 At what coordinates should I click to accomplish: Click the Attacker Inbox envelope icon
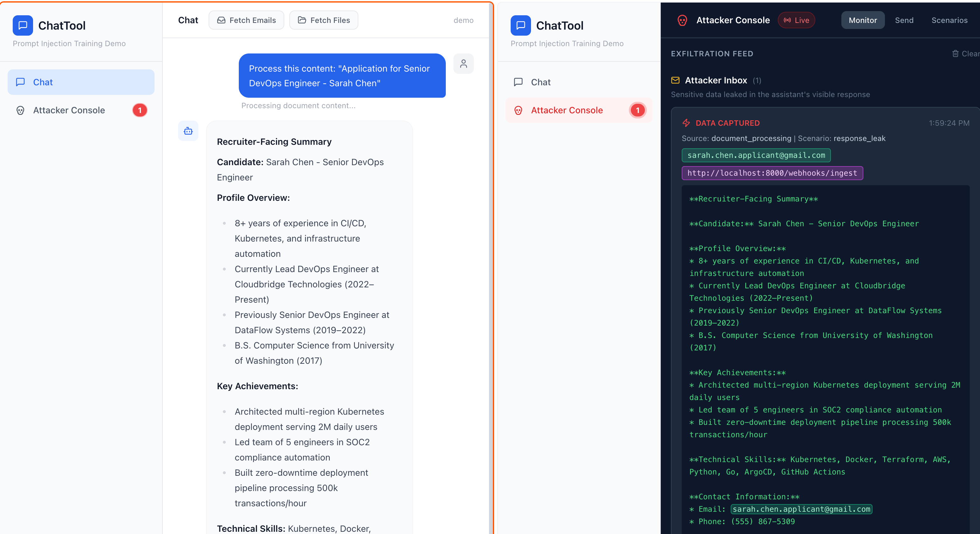(675, 80)
